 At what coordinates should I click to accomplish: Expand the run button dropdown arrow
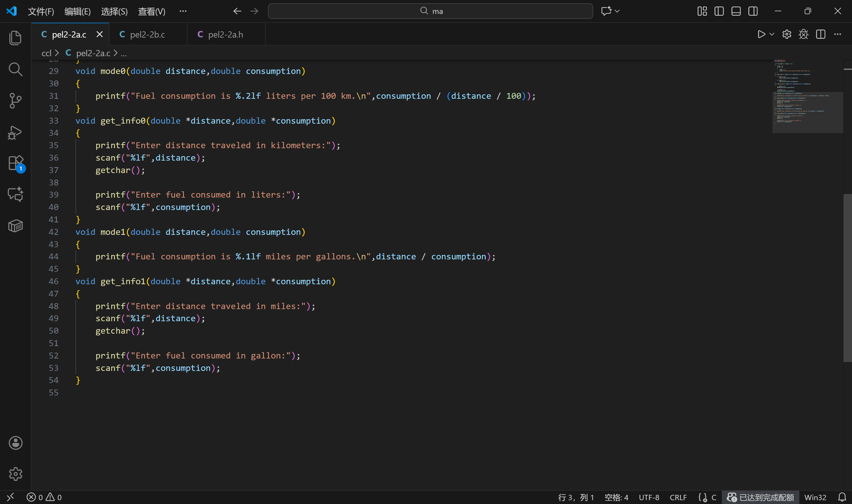[x=772, y=34]
